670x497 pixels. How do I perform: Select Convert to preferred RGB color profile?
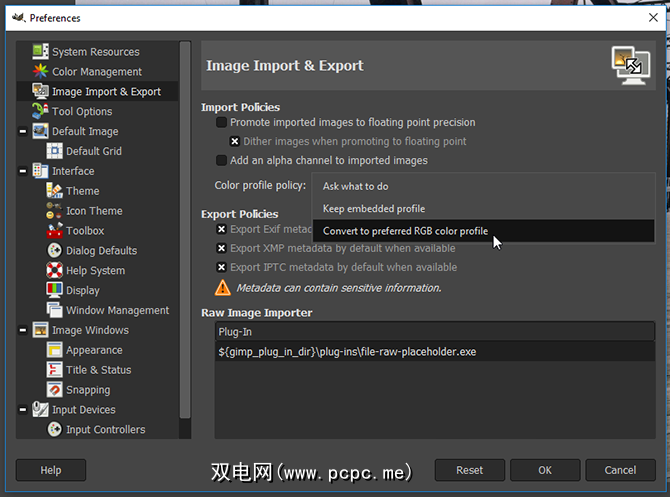tap(483, 231)
